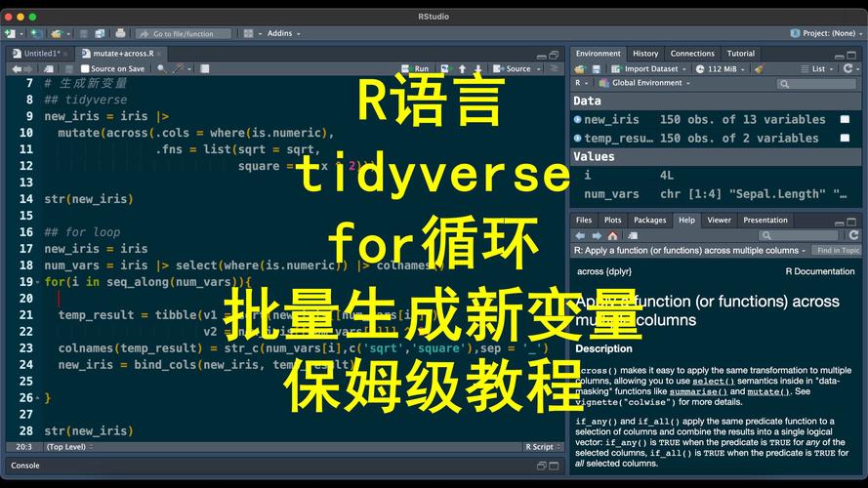This screenshot has width=868, height=488.
Task: Show help in new window icon
Action: click(633, 235)
